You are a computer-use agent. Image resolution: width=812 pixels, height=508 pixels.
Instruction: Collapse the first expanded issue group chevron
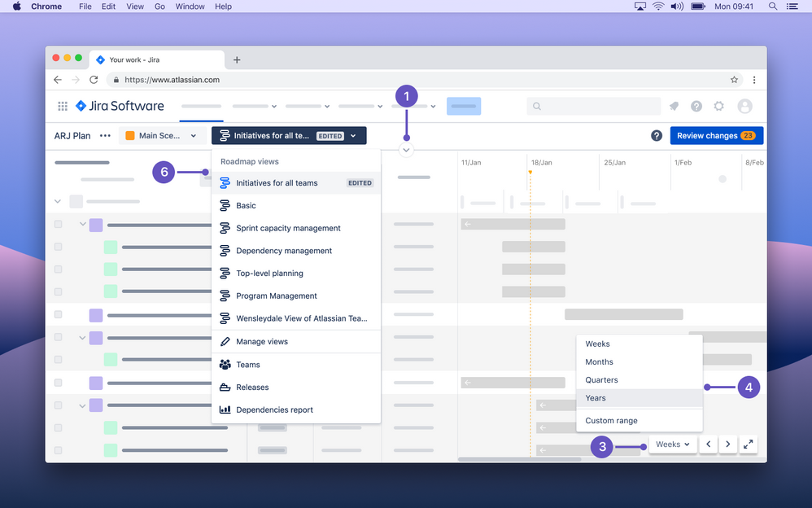pos(81,223)
